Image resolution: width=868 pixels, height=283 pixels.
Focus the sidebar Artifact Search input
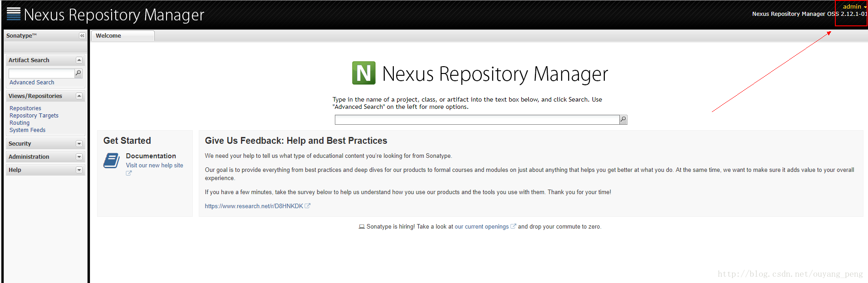click(x=41, y=73)
